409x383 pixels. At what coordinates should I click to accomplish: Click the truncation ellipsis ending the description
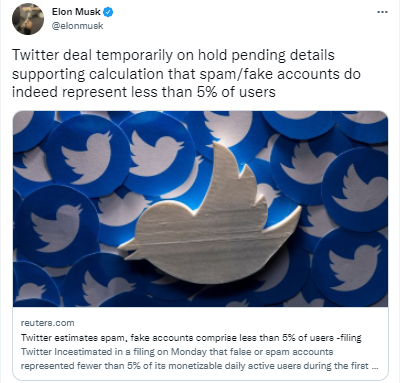(375, 367)
